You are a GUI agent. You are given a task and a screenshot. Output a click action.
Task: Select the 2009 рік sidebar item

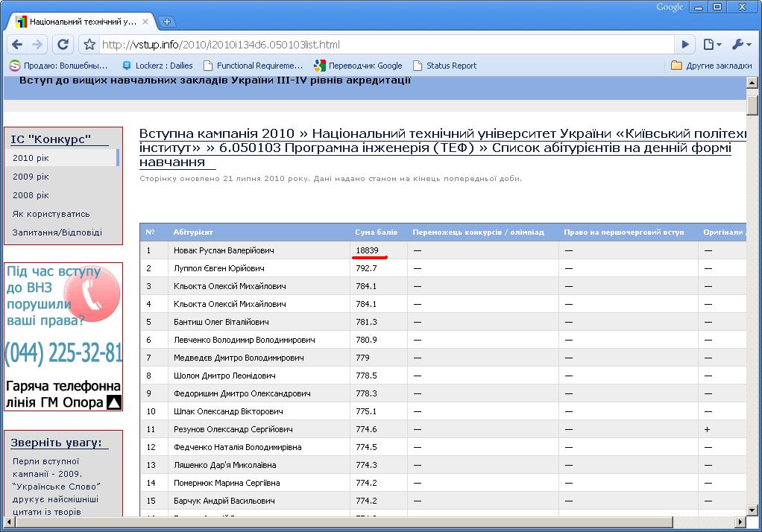31,177
